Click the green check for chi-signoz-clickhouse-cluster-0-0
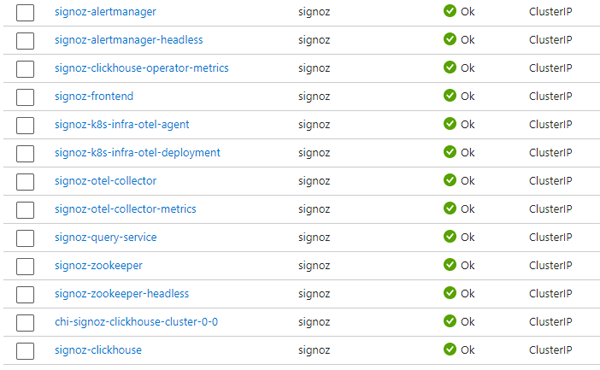This screenshot has width=600, height=370. click(450, 321)
